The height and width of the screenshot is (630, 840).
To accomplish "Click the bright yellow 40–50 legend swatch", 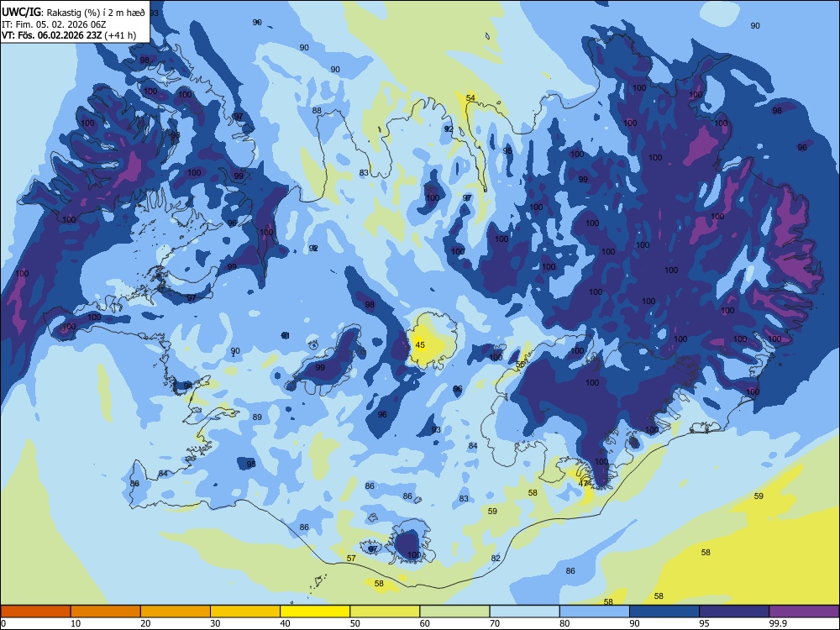I will pos(315,612).
